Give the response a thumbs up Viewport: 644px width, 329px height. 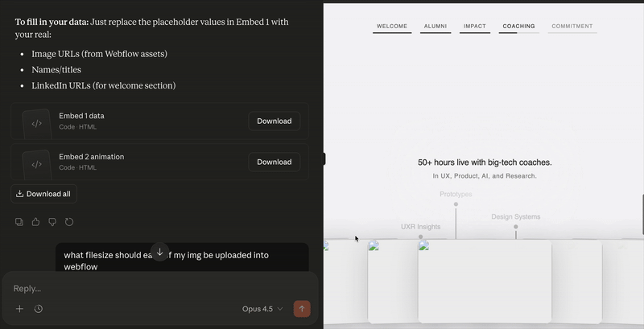coord(35,222)
